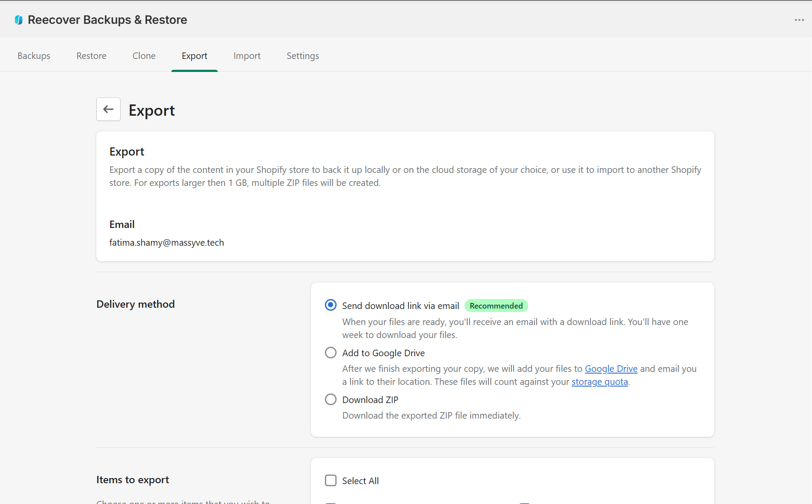The image size is (812, 504).
Task: Click the Delivery method heading
Action: pos(135,304)
